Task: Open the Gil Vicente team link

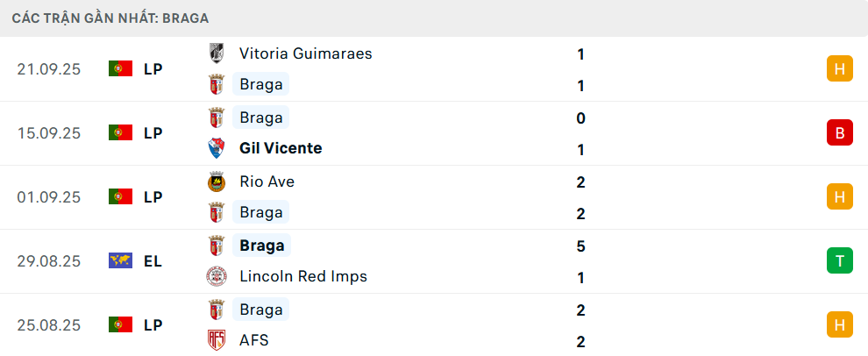Action: 281,148
